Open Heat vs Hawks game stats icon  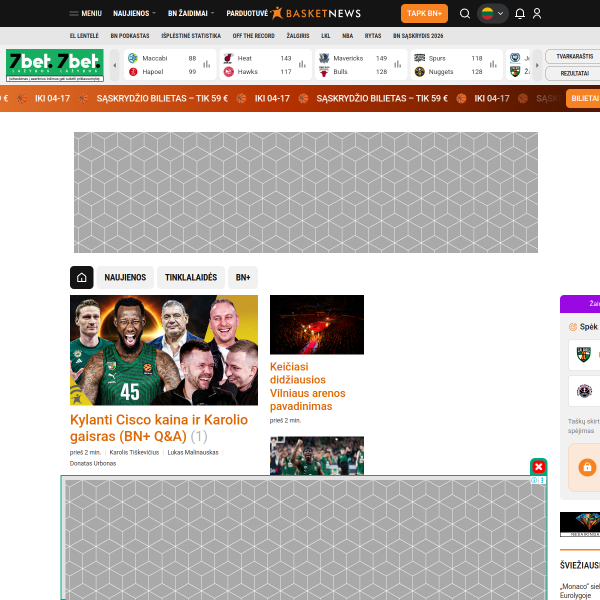pyautogui.click(x=302, y=64)
